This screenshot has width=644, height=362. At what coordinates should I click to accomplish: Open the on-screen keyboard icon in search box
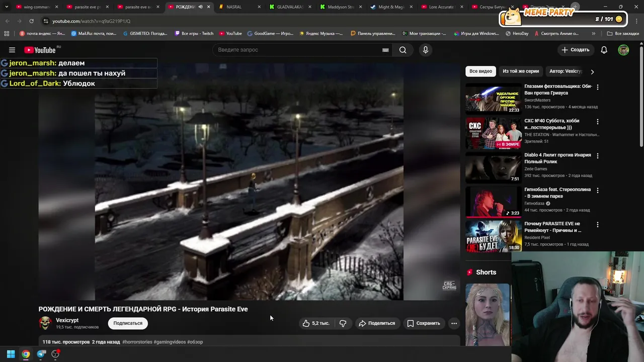[385, 50]
